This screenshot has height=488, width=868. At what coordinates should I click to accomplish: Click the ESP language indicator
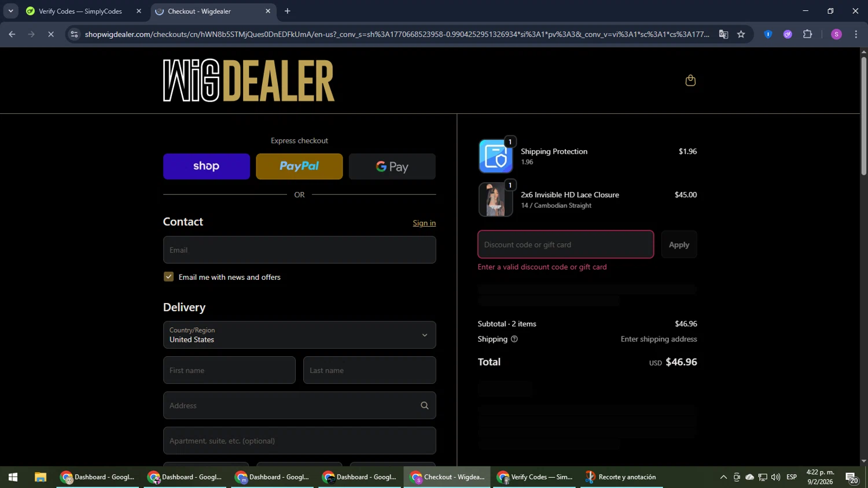click(792, 477)
